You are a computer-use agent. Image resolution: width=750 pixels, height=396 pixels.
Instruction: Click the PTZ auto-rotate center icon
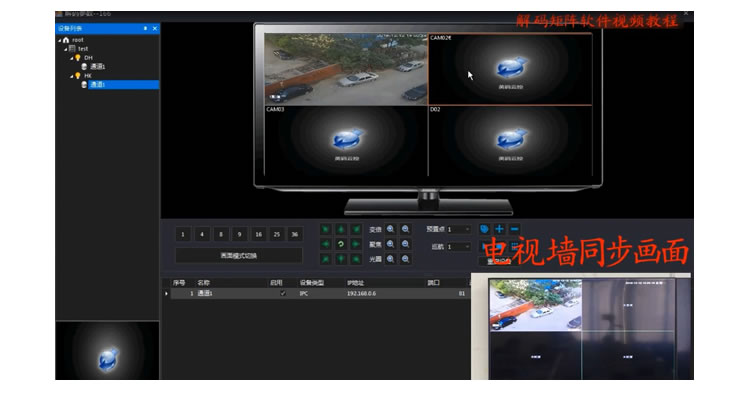(x=341, y=244)
